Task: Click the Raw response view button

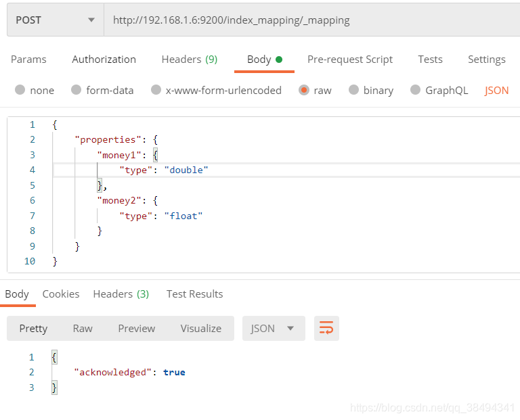Action: (x=83, y=328)
